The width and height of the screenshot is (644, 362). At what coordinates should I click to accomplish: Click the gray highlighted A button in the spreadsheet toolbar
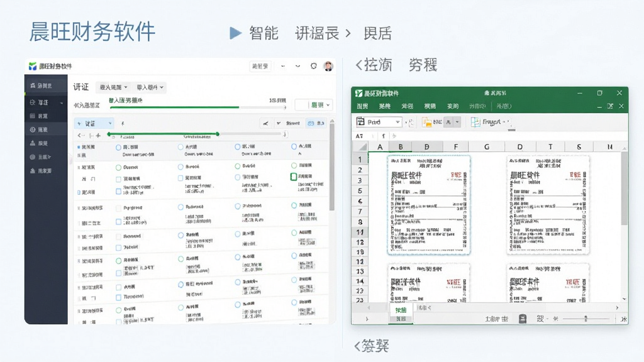pos(448,122)
